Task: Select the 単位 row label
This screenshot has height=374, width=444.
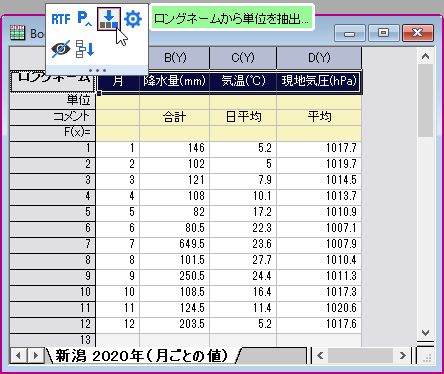Action: pyautogui.click(x=53, y=101)
